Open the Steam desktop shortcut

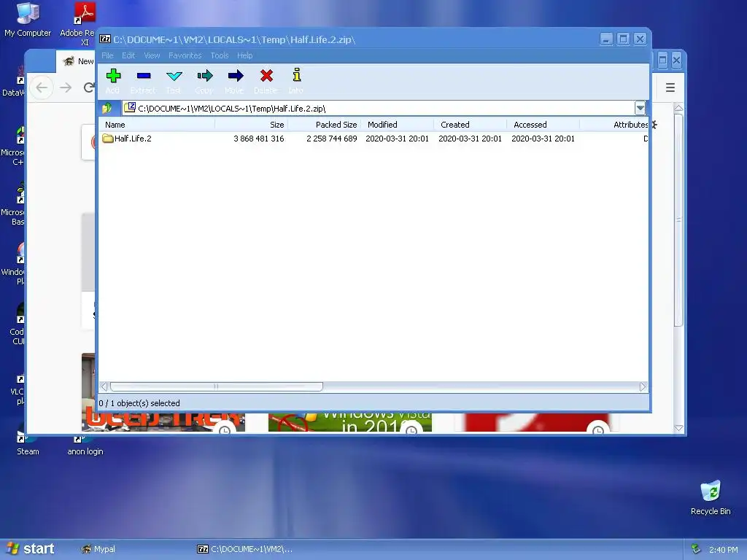[x=28, y=443]
